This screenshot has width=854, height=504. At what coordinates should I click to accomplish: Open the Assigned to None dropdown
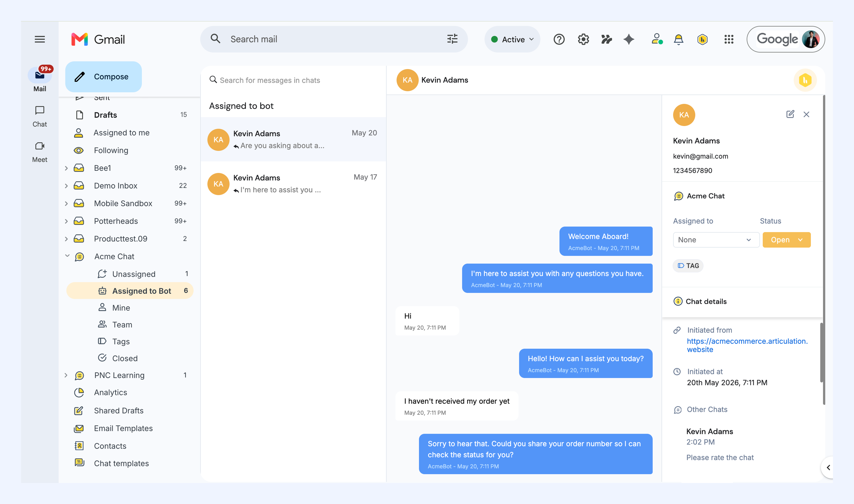[716, 240]
